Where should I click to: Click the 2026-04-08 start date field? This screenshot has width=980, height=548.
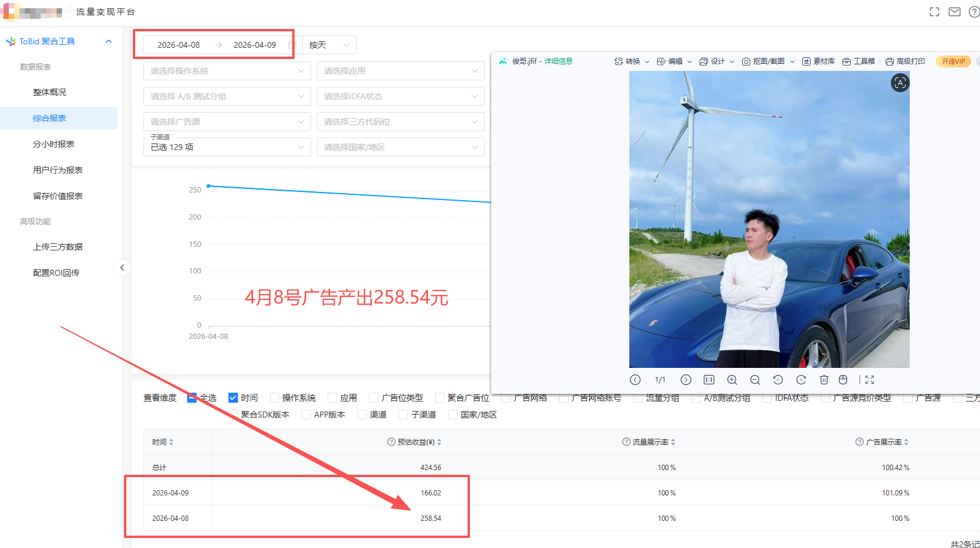coord(179,45)
